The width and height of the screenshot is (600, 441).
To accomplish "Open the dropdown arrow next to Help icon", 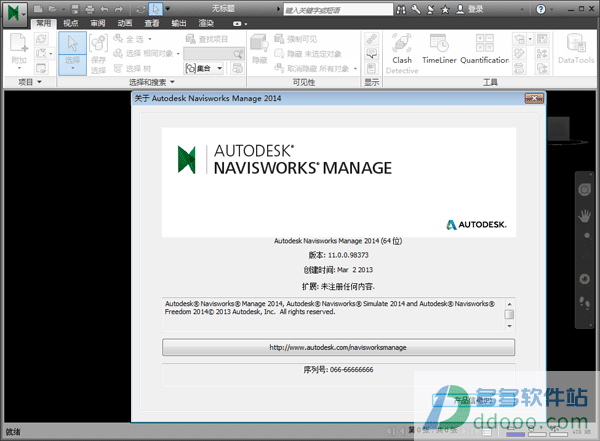I will pos(551,10).
